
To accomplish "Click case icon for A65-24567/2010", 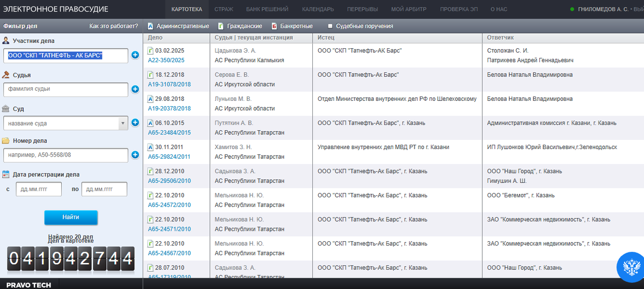I will (151, 243).
